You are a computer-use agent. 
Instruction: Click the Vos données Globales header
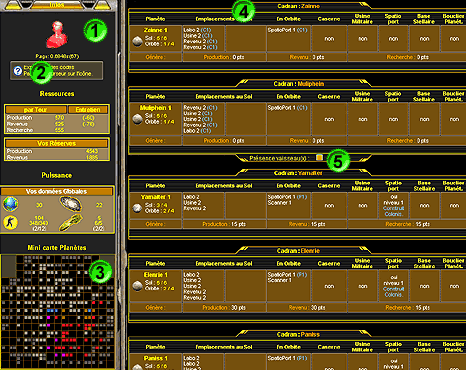coord(57,191)
